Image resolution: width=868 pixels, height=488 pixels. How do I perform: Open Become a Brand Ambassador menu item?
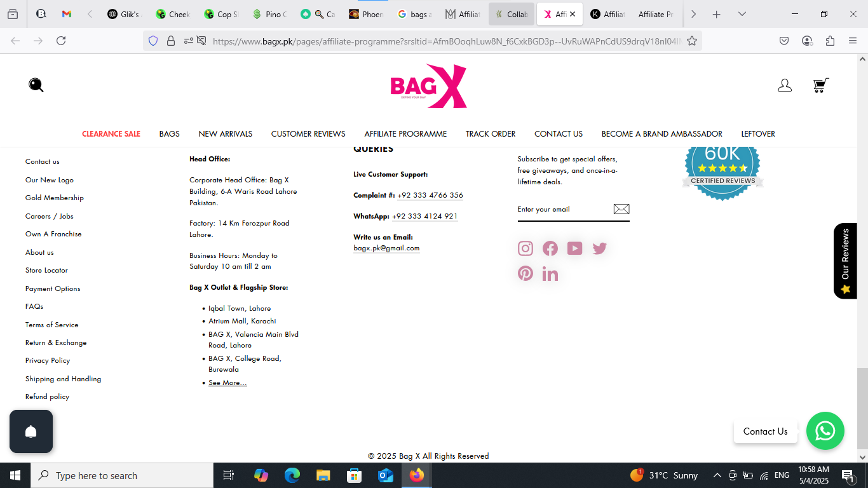click(662, 134)
